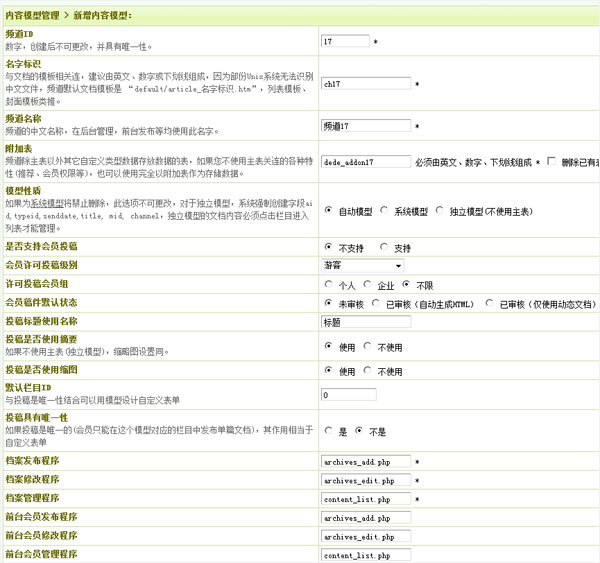Choose 已审核(自动生成HTML) status

(x=376, y=304)
